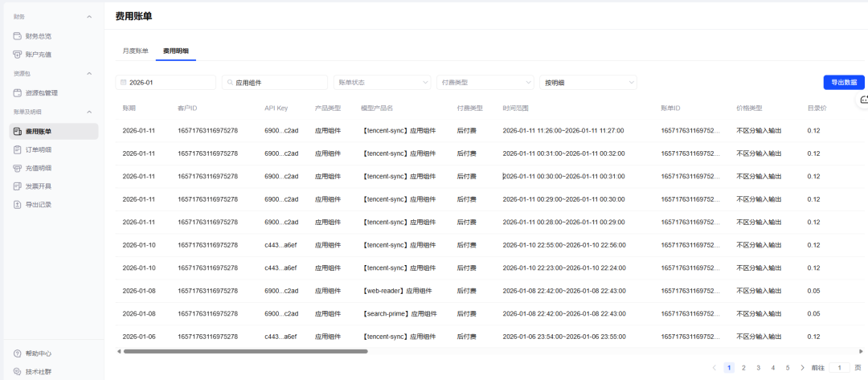Click the 发票开具 sidebar icon
This screenshot has height=380, width=868.
18,186
